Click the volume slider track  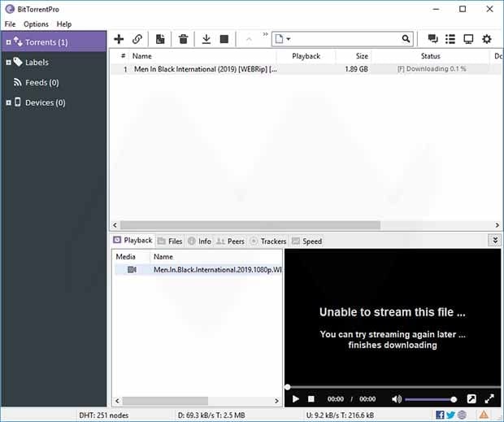[x=429, y=399]
